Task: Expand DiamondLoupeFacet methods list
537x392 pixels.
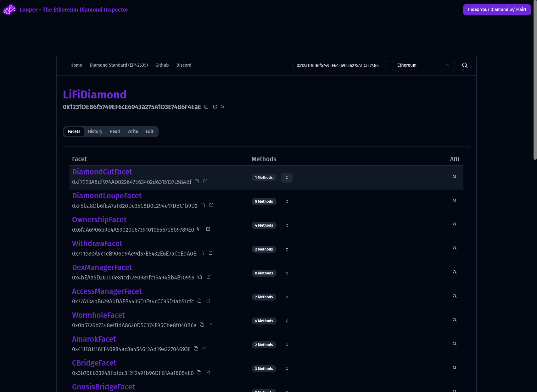Action: click(x=287, y=202)
